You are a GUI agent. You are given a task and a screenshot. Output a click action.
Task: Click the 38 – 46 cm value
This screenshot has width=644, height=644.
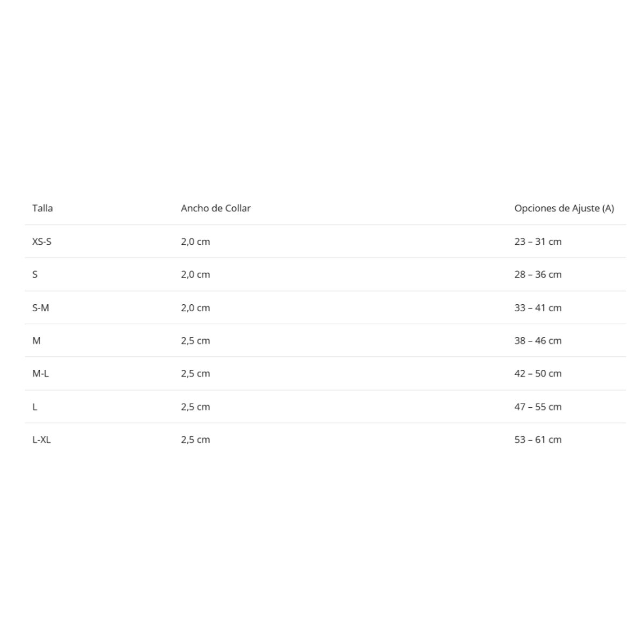tap(538, 340)
